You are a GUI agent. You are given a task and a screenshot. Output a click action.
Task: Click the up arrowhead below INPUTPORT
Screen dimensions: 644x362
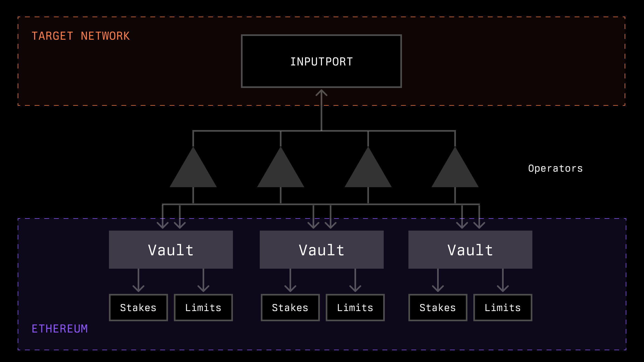click(x=321, y=93)
